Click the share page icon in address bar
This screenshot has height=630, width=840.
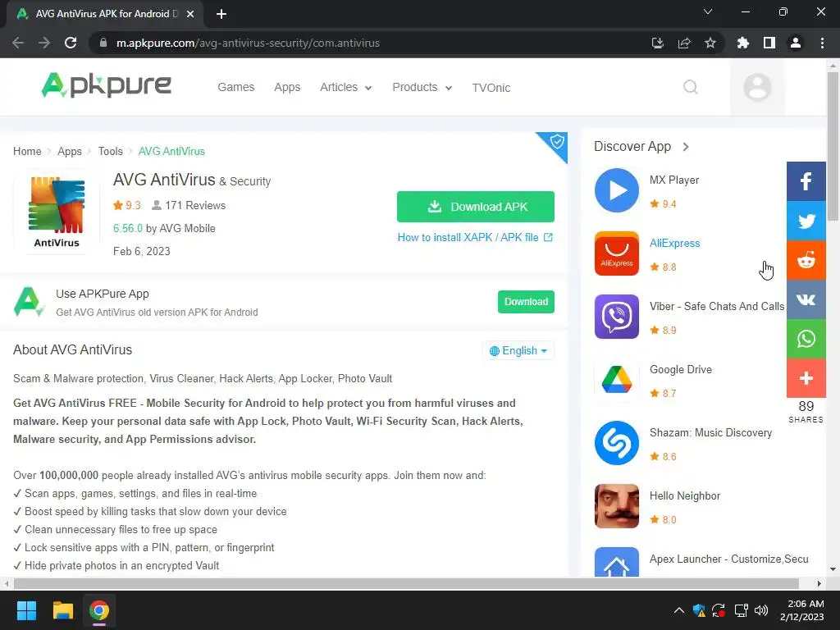(684, 43)
